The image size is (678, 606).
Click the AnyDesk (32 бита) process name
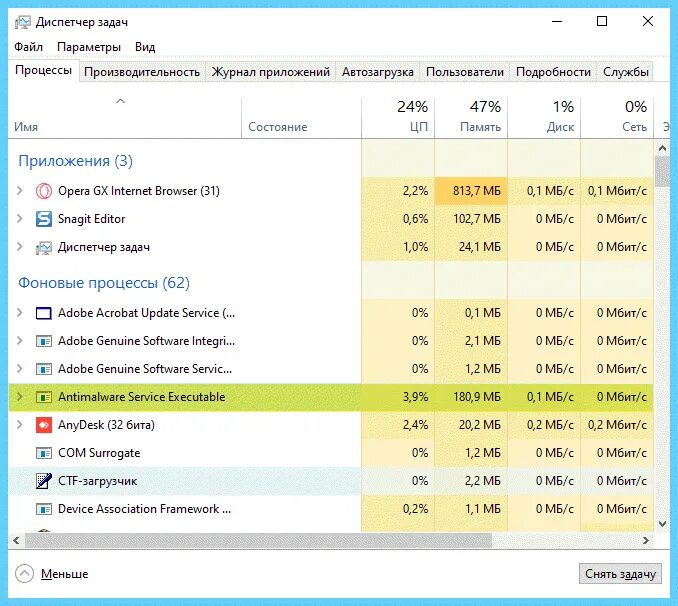(106, 425)
